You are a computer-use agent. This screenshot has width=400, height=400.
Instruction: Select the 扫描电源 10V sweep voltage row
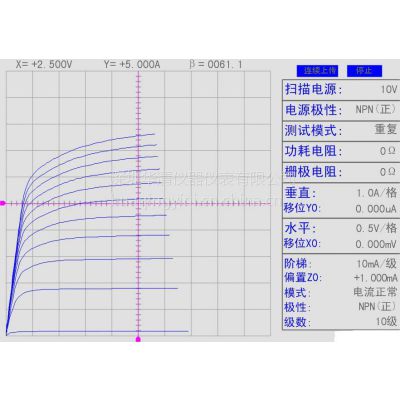click(x=341, y=89)
